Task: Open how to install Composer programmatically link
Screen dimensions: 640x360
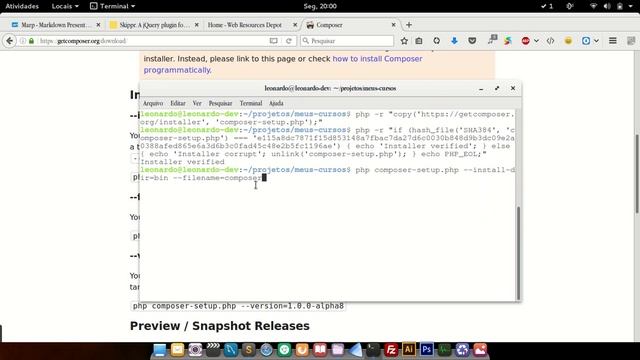Action: click(378, 59)
